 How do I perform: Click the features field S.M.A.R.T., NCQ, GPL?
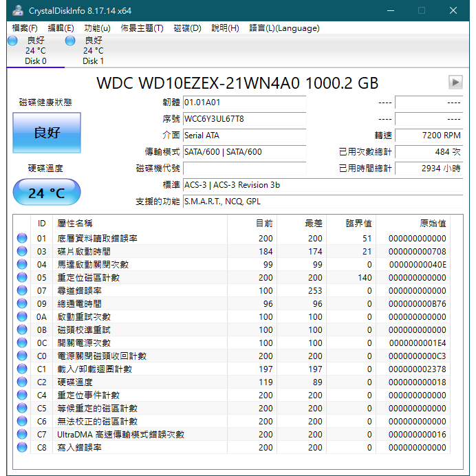tap(323, 202)
